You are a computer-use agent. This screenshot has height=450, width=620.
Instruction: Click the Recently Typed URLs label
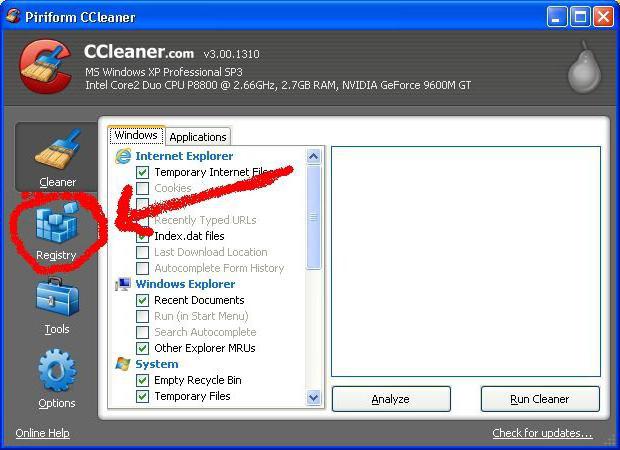pos(205,220)
